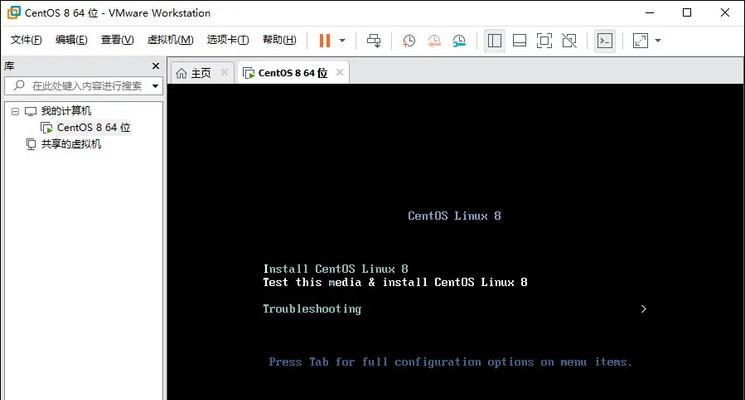Viewport: 745px width, 400px height.
Task: Open the 查看(V) menu
Action: [117, 40]
